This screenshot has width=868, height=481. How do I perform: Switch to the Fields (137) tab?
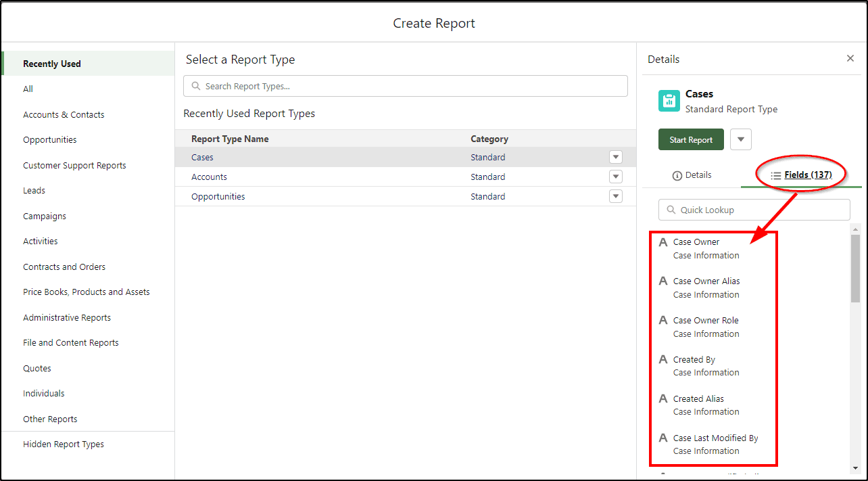[x=801, y=175]
